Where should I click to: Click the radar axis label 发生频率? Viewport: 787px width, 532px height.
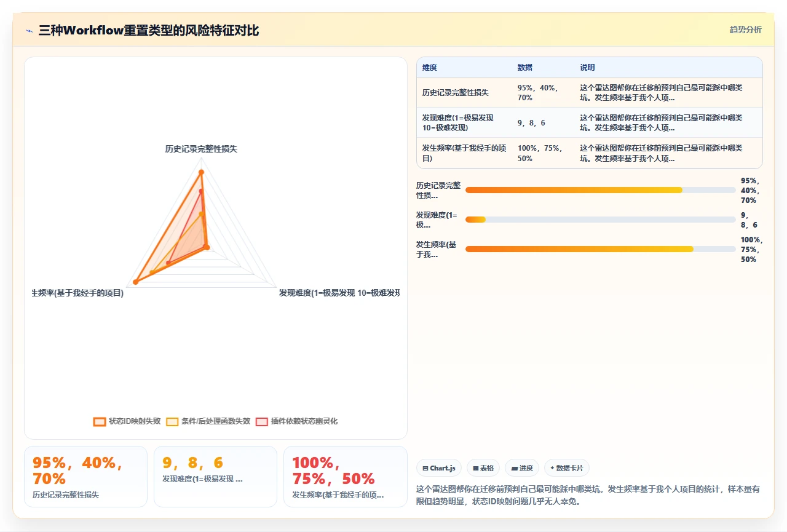click(x=78, y=293)
